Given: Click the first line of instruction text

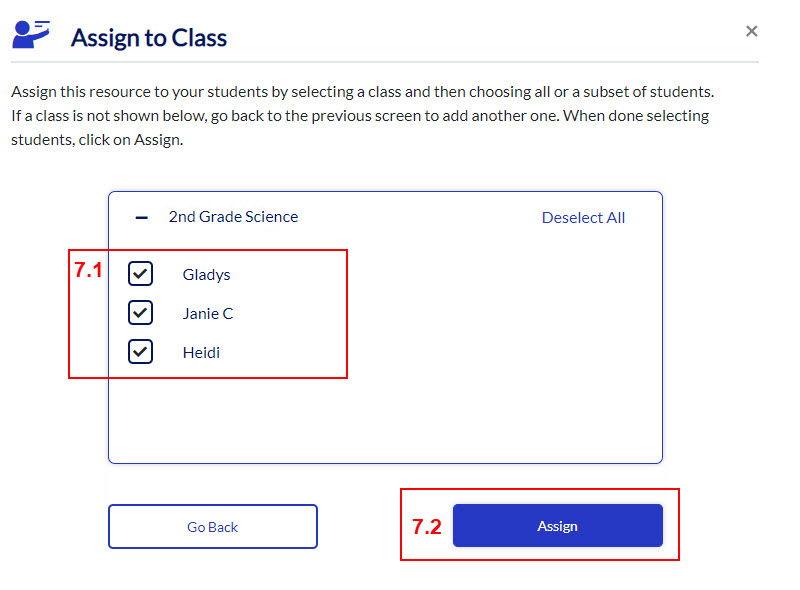Looking at the screenshot, I should pyautogui.click(x=362, y=92).
